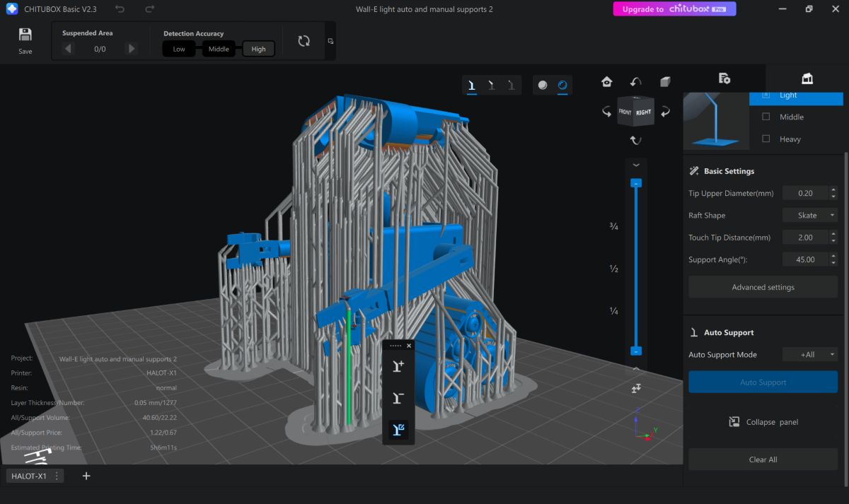The height and width of the screenshot is (504, 849).
Task: Click the chevron below the layer slider
Action: pyautogui.click(x=635, y=369)
